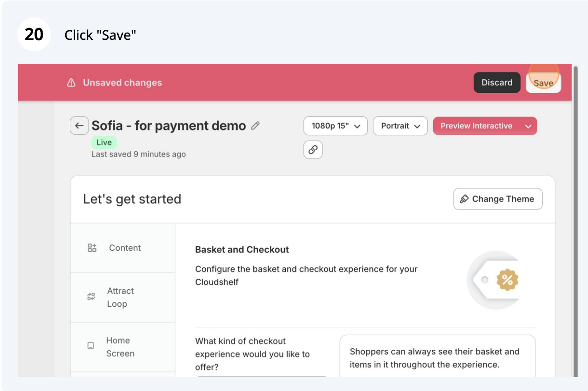Edit the Cloudshelf name with pencil icon

pos(255,126)
